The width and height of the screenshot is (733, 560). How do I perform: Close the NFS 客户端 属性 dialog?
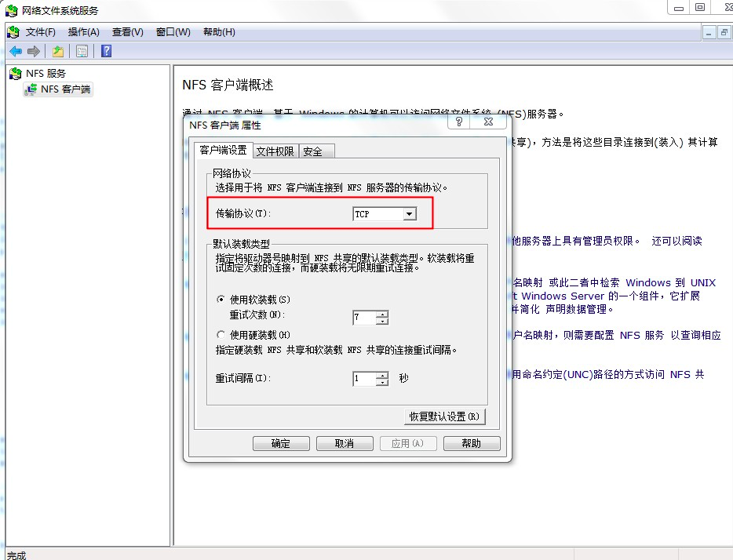click(x=488, y=122)
